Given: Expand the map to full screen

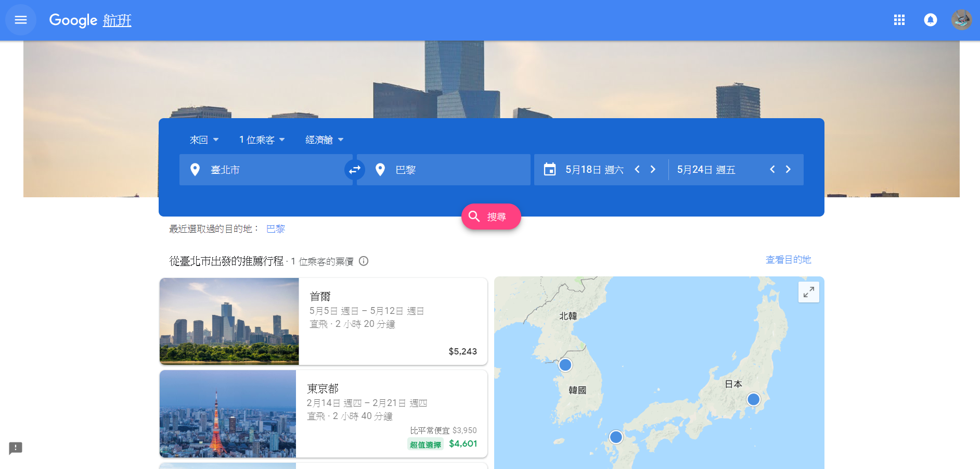Looking at the screenshot, I should coord(808,293).
